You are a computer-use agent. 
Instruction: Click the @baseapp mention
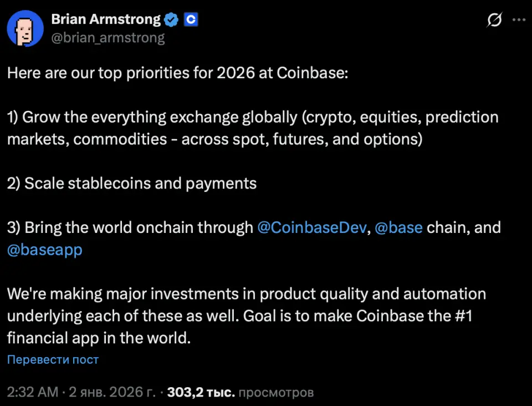point(44,250)
